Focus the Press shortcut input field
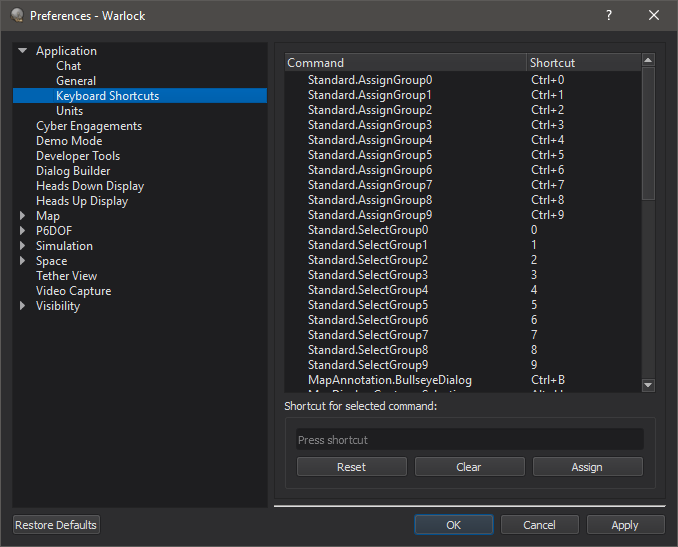This screenshot has height=547, width=678. (x=470, y=440)
